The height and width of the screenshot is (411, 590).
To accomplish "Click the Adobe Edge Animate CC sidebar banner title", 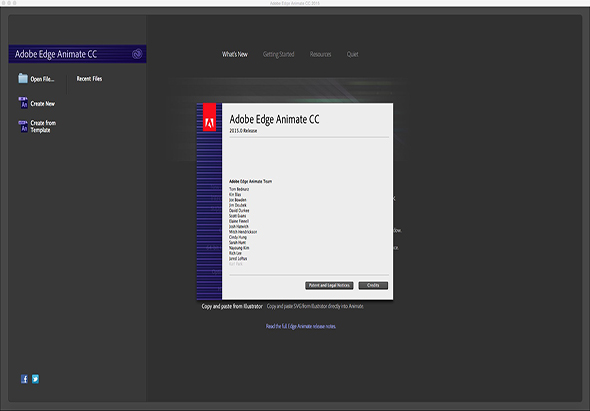I will point(56,54).
